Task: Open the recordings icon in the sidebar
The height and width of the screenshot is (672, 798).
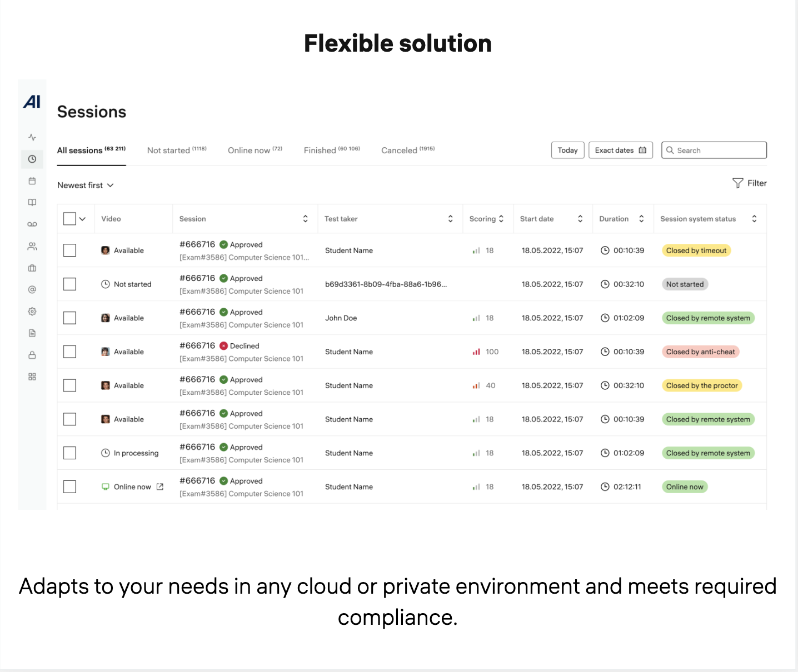Action: (32, 224)
